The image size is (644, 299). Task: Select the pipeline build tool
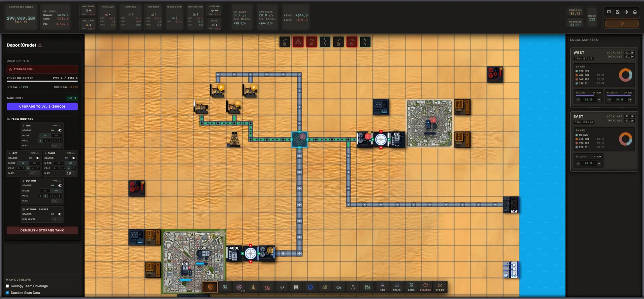[282, 287]
